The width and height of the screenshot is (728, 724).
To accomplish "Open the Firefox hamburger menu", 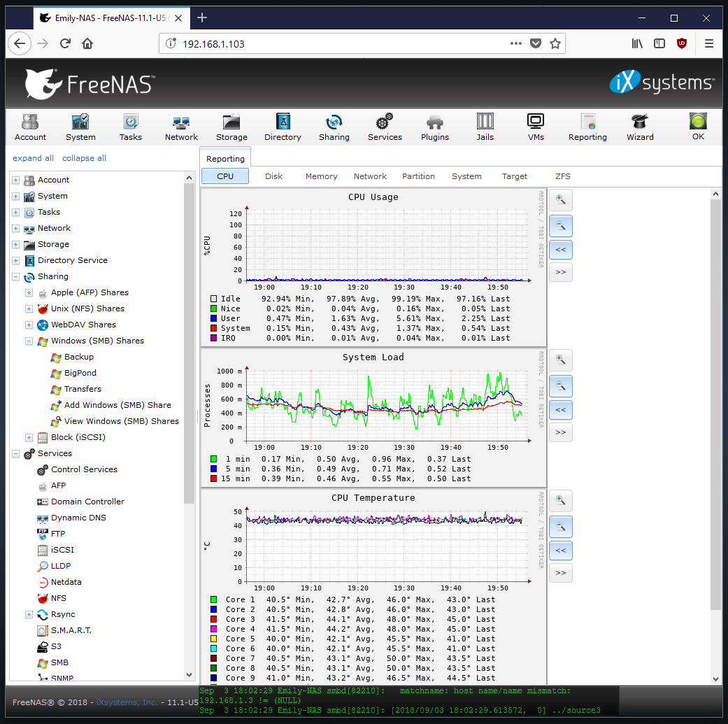I will (708, 43).
